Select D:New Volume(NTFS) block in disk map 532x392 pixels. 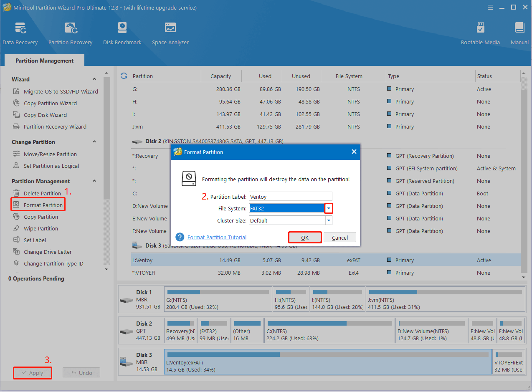432,331
